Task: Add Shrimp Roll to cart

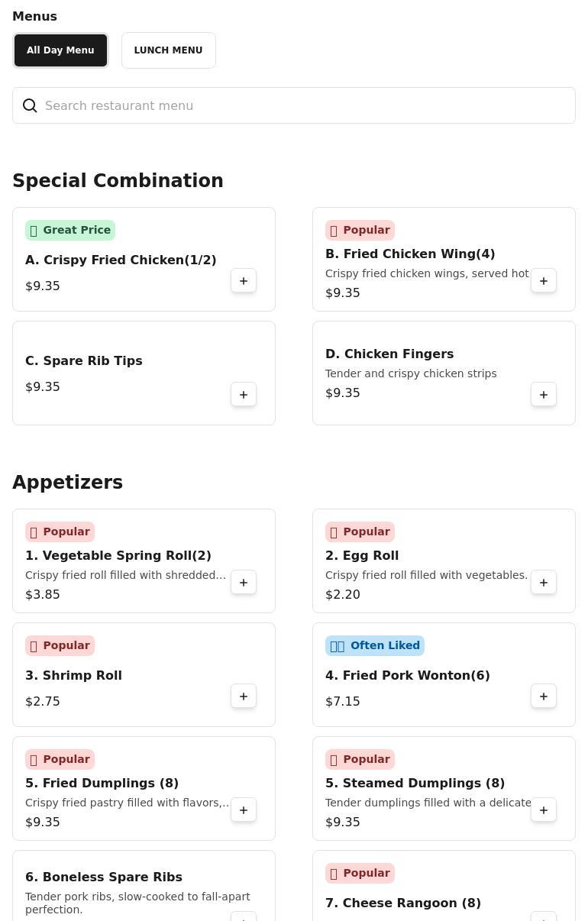Action: click(244, 696)
